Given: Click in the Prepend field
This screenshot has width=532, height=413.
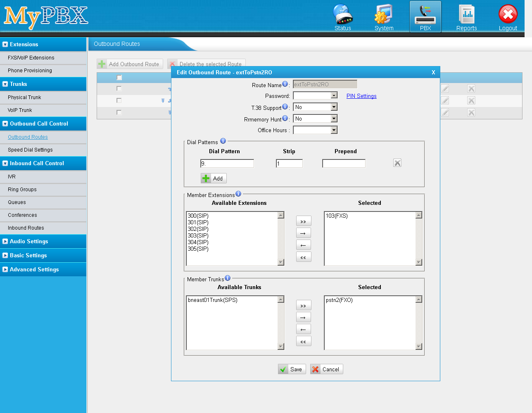Looking at the screenshot, I should click(344, 164).
